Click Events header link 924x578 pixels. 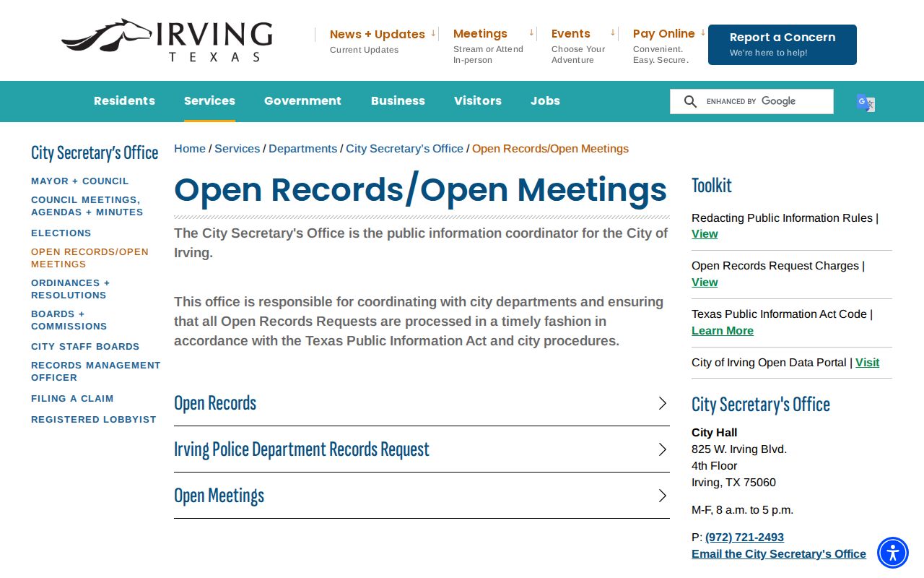click(571, 33)
